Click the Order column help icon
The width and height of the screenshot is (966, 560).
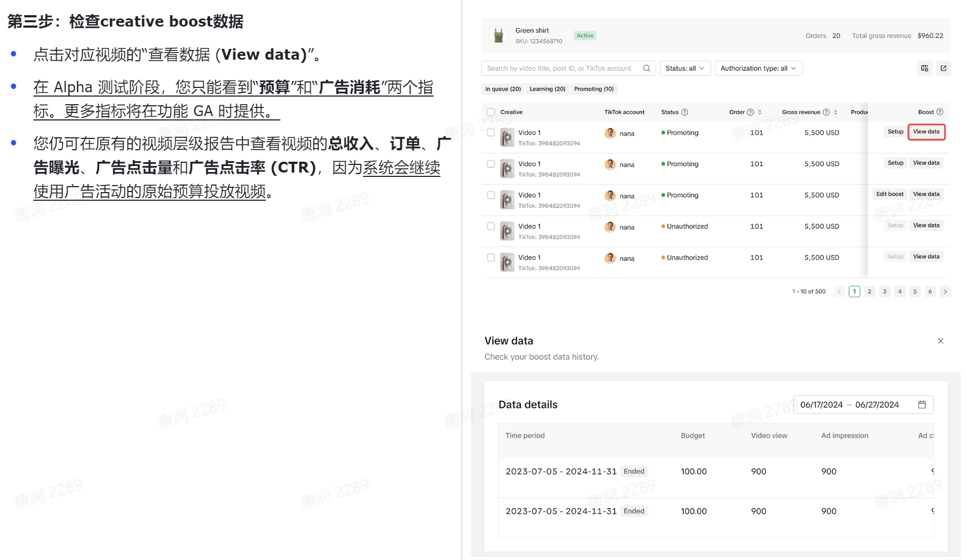pyautogui.click(x=750, y=112)
